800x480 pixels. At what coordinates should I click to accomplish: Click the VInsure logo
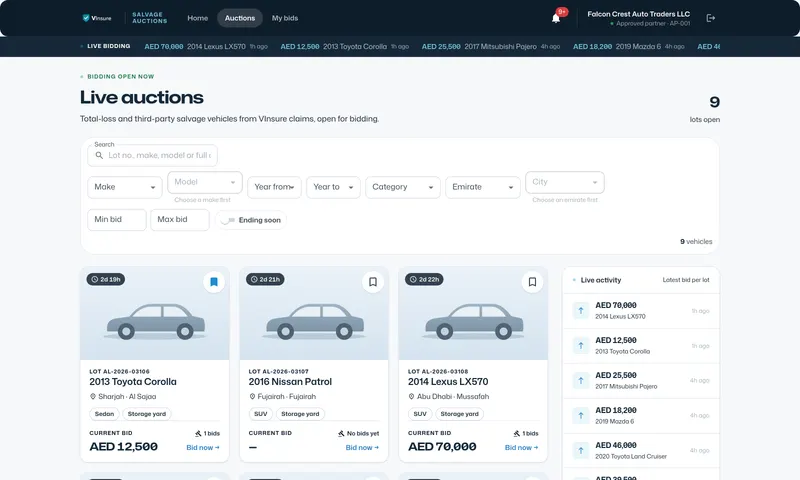[x=97, y=18]
